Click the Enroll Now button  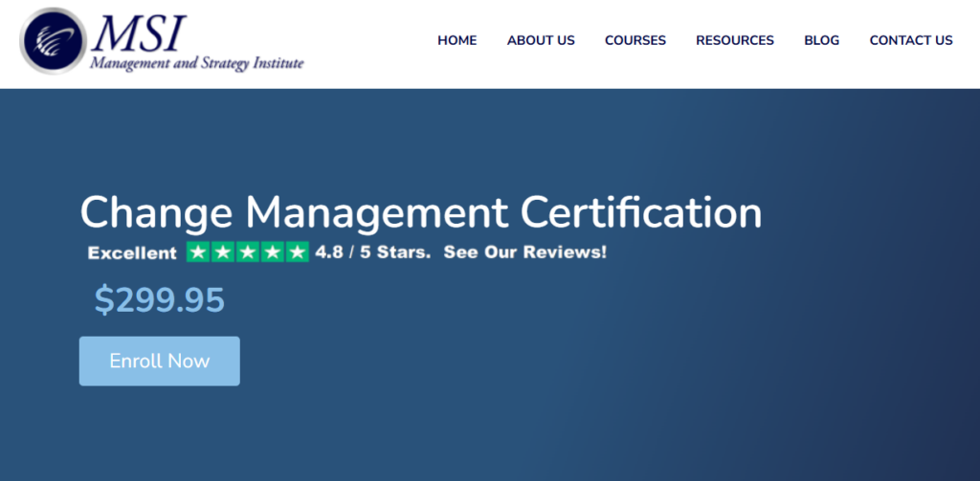tap(160, 361)
